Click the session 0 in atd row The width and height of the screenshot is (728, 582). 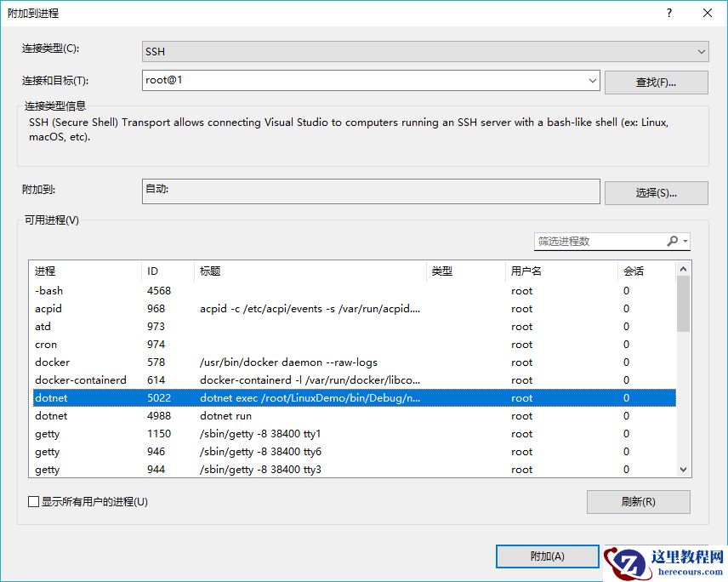click(626, 327)
